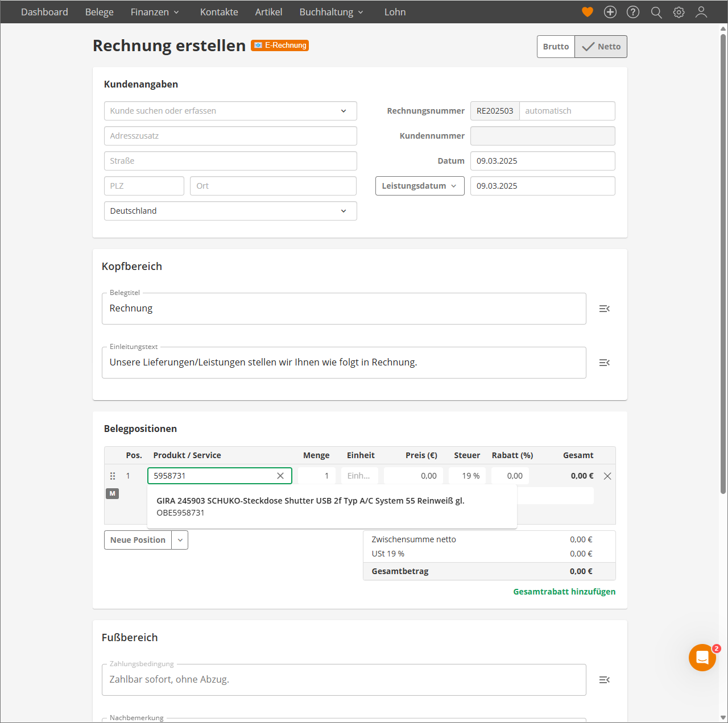The image size is (728, 723).
Task: Click the orange heart icon in top bar
Action: (x=588, y=12)
